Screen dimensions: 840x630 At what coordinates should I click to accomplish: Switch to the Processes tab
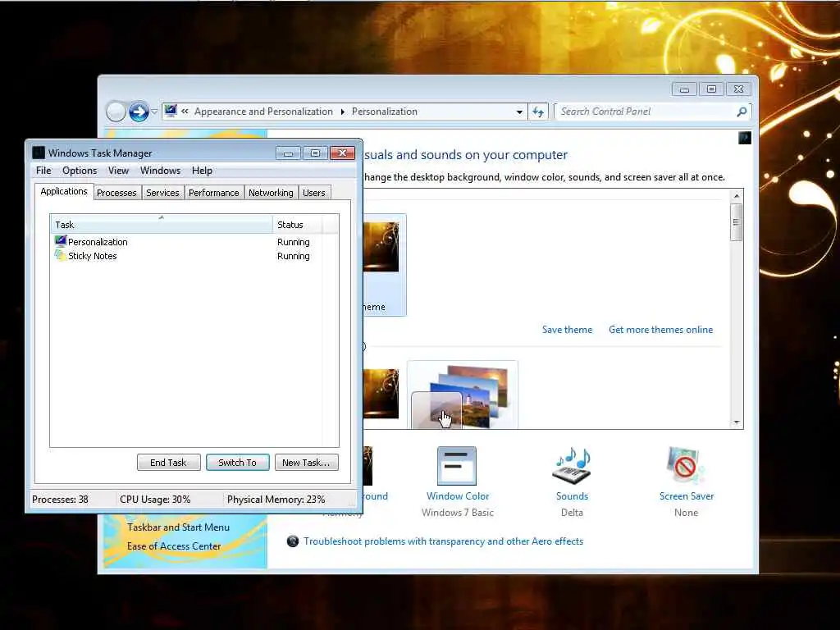[x=116, y=193]
